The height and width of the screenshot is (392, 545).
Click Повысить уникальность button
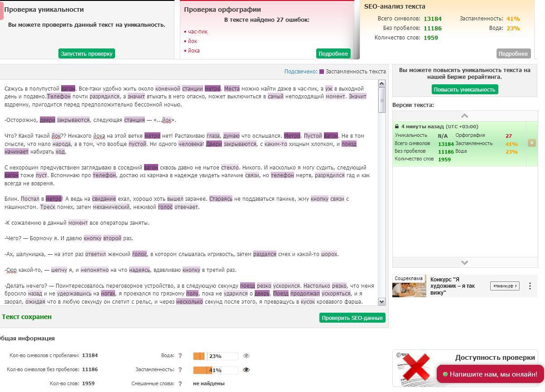click(x=464, y=90)
